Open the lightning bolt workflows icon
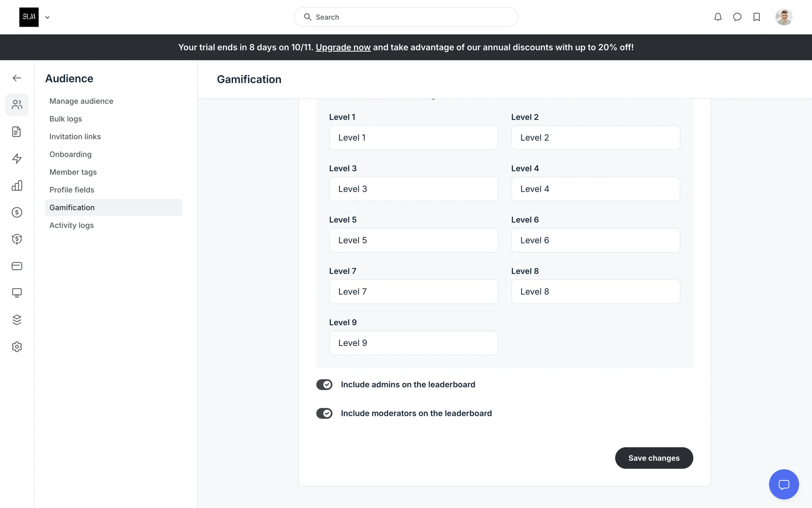812x508 pixels. coord(17,159)
